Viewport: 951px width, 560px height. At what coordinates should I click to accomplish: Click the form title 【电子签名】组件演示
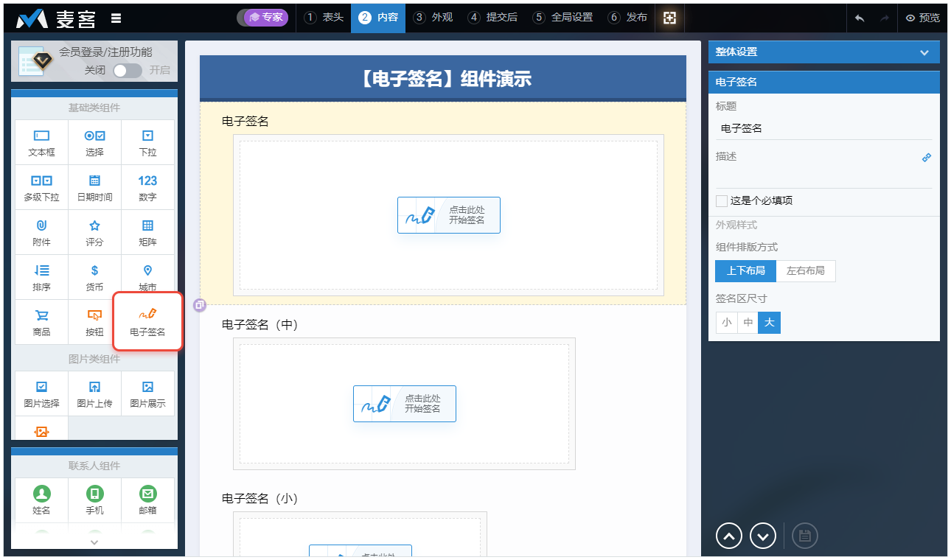pyautogui.click(x=443, y=78)
